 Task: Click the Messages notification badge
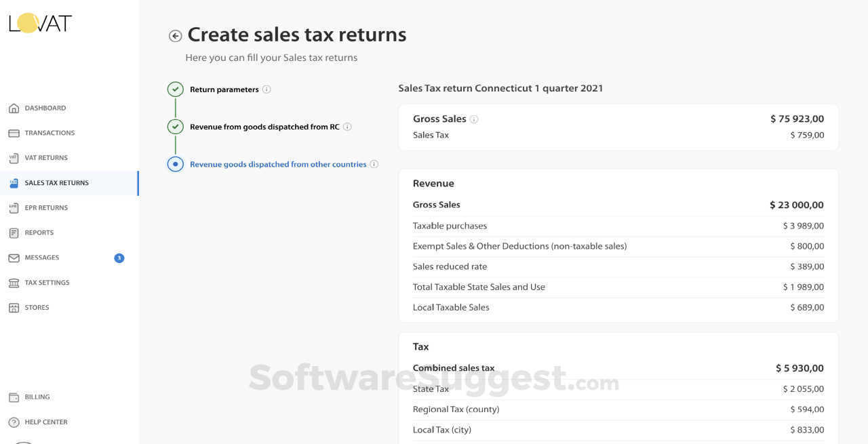click(119, 258)
